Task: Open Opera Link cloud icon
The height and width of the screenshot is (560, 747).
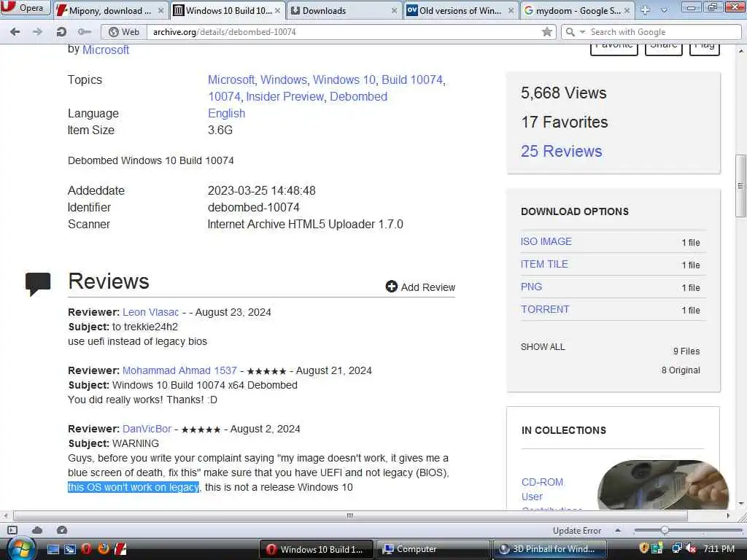Action: pos(37,530)
